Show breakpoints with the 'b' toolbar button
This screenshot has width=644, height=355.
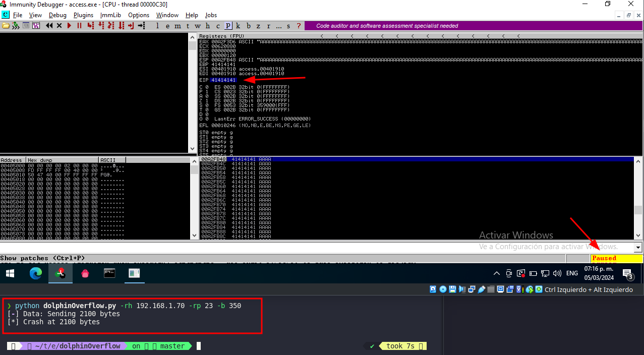248,26
